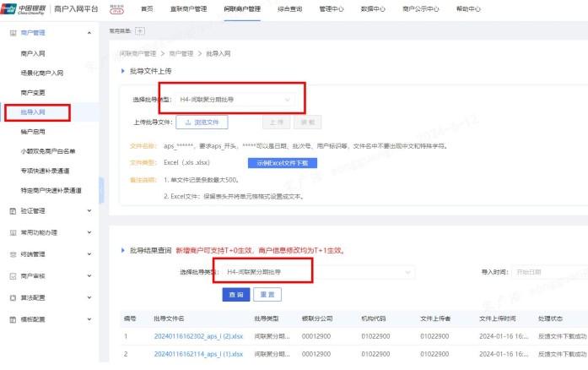Click the 商户审核 sidebar icon
Viewport: 588px width, 370px height.
12,276
